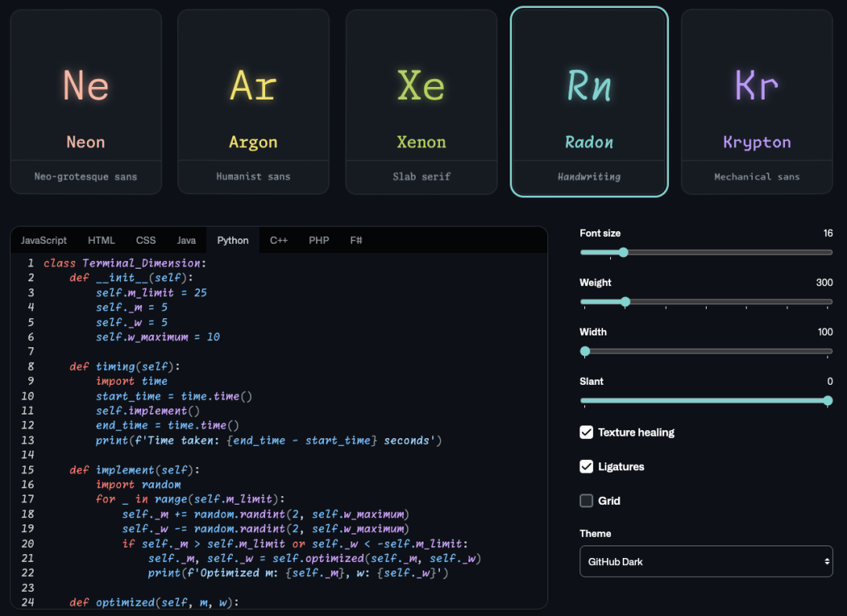Click the 'start_time = time.time()' code line
Image resolution: width=847 pixels, height=616 pixels.
[x=174, y=397]
